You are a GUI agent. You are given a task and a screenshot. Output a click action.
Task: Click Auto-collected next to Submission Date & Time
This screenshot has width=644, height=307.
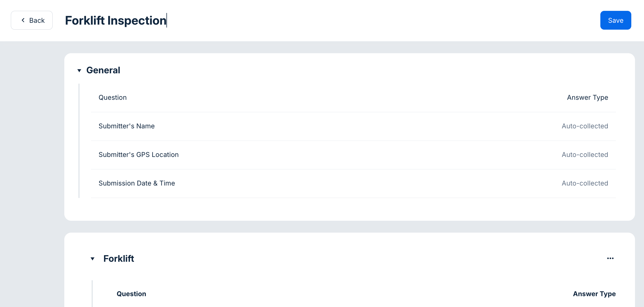pyautogui.click(x=585, y=183)
